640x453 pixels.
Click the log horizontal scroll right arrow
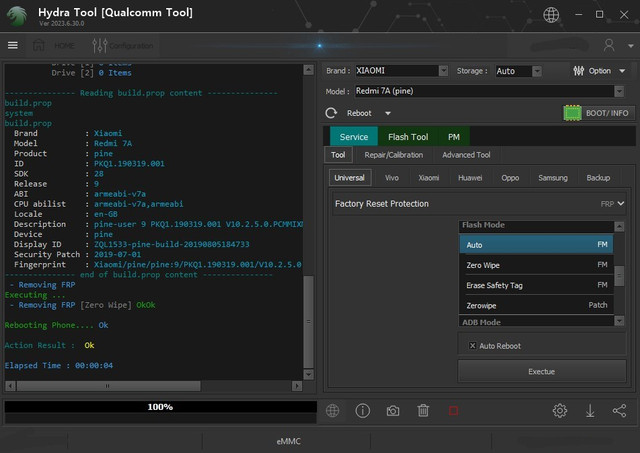pos(297,386)
